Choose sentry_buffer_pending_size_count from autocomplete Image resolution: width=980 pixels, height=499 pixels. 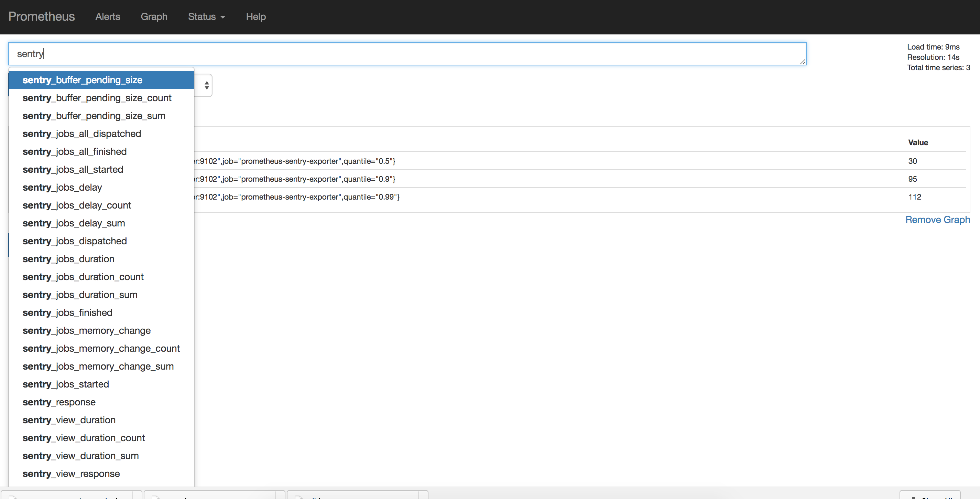click(97, 98)
